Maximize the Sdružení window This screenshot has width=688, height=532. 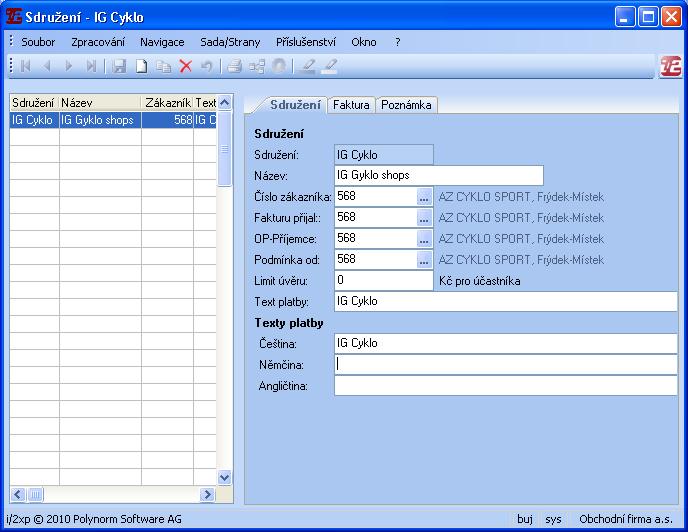(x=648, y=17)
